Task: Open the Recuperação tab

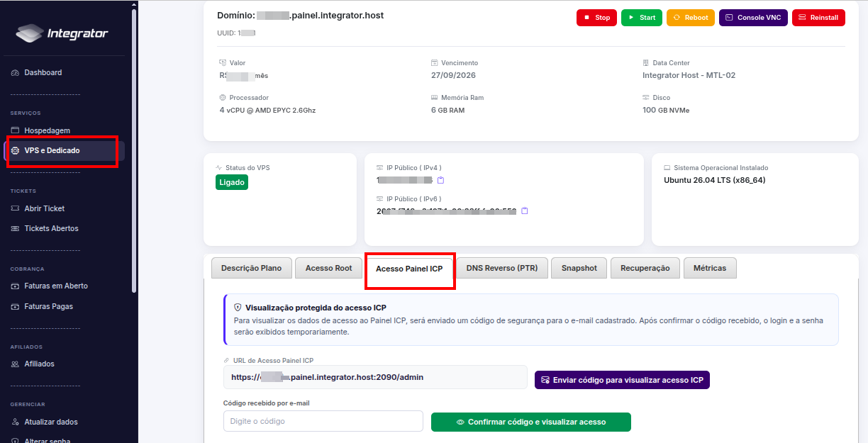Action: click(645, 268)
